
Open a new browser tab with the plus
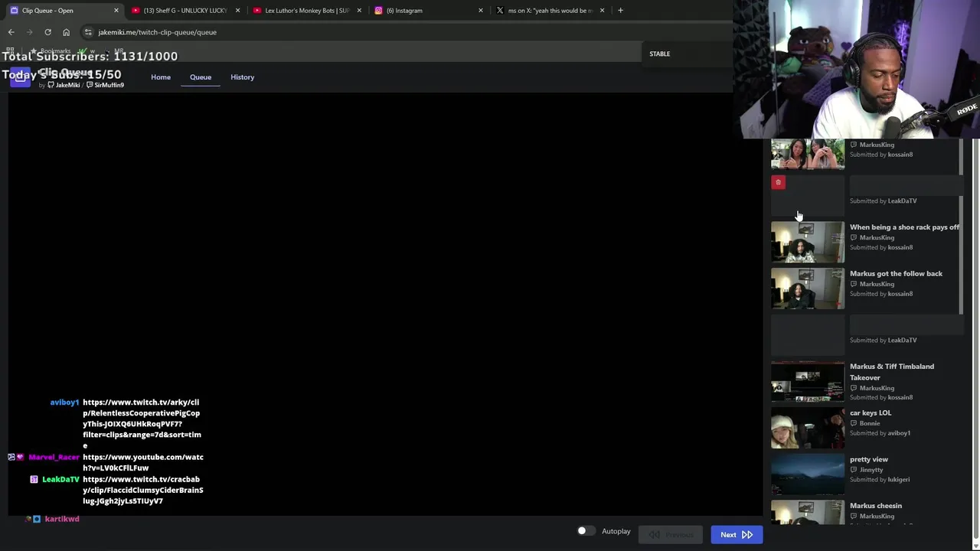coord(620,11)
